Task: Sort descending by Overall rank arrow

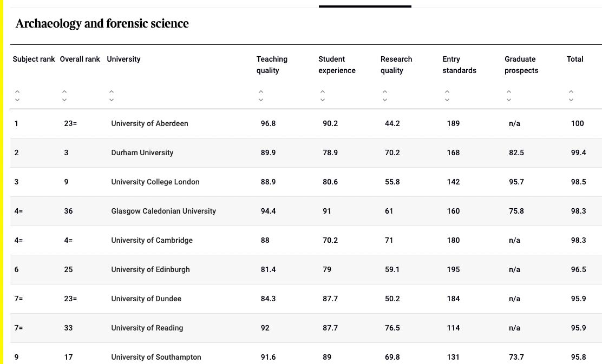Action: (64, 100)
